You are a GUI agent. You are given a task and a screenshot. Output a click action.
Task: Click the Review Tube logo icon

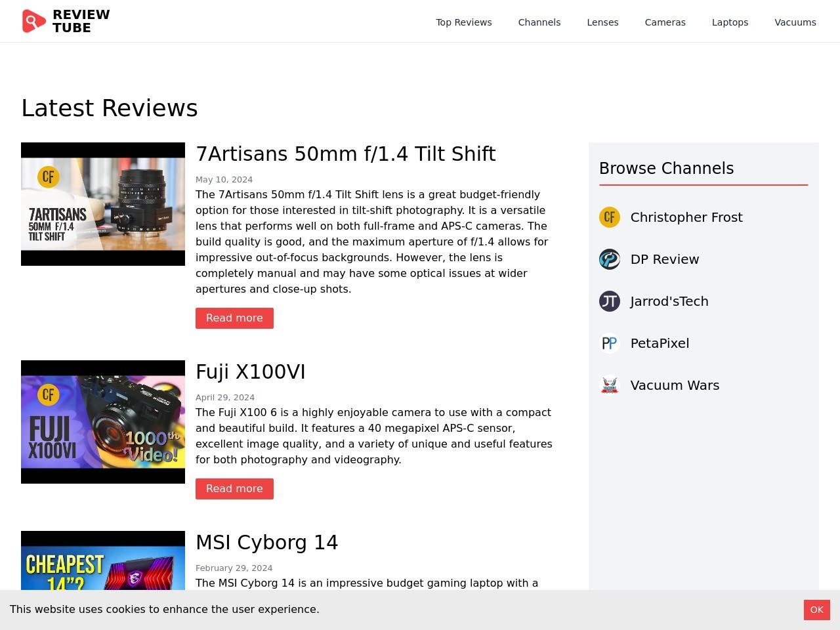coord(33,21)
